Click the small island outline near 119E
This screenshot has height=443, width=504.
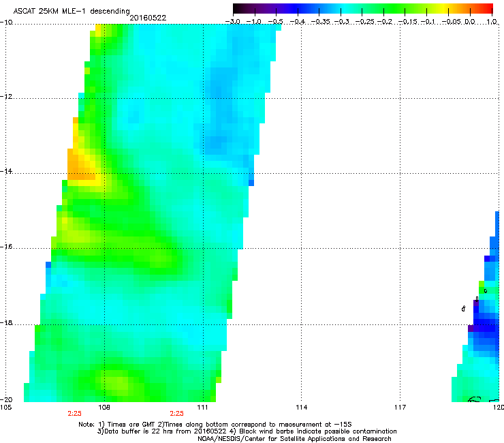pyautogui.click(x=463, y=309)
